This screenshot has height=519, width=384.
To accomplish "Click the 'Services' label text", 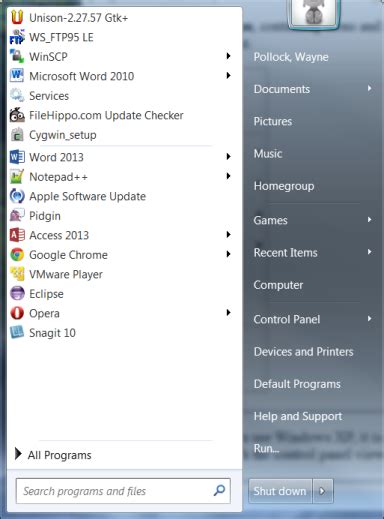I will point(49,96).
